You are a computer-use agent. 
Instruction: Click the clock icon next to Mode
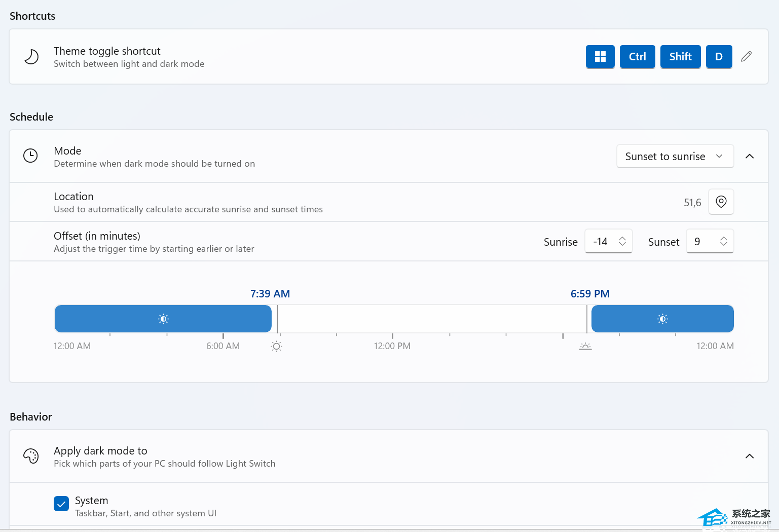[30, 156]
